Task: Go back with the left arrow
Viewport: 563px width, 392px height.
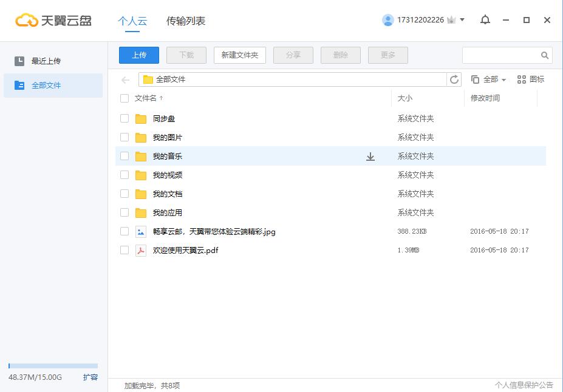Action: tap(125, 79)
